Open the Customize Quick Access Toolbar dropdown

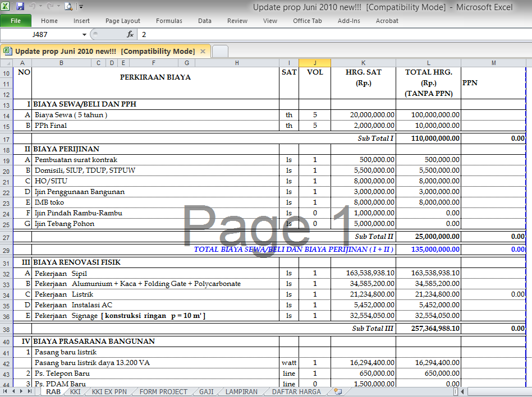(80, 6)
